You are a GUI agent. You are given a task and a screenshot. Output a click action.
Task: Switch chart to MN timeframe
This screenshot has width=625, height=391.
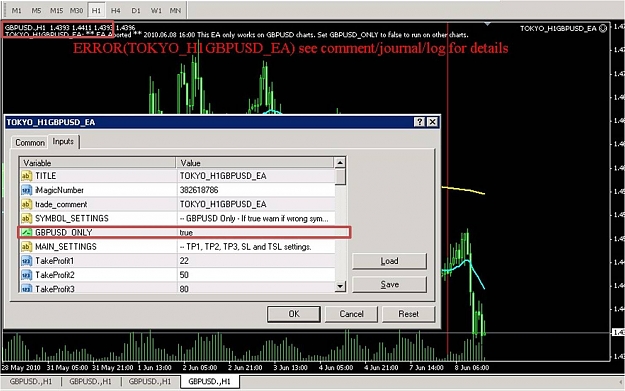(175, 10)
